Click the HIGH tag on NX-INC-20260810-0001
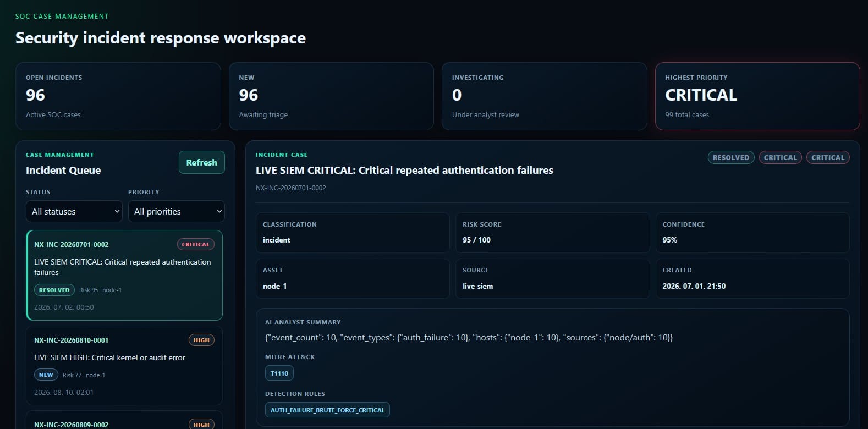The height and width of the screenshot is (429, 868). pos(201,340)
